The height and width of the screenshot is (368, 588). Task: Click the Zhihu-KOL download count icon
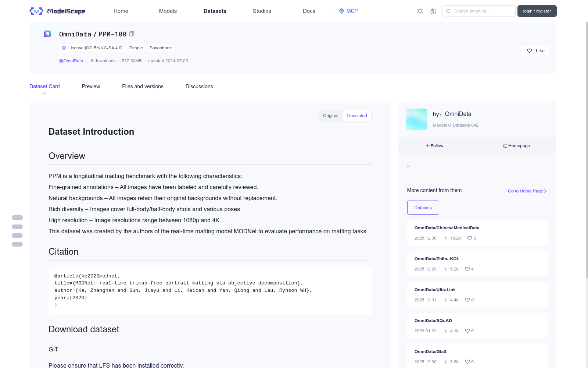click(x=446, y=269)
